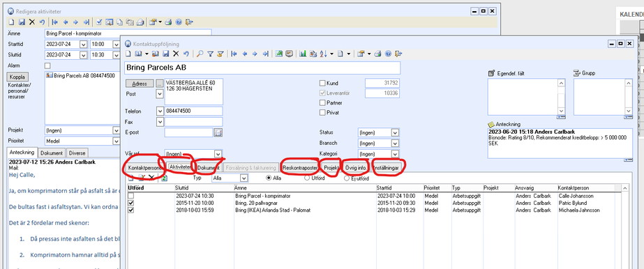Click the ellipsis button next to Adress
This screenshot has height=269, width=644.
[x=159, y=83]
